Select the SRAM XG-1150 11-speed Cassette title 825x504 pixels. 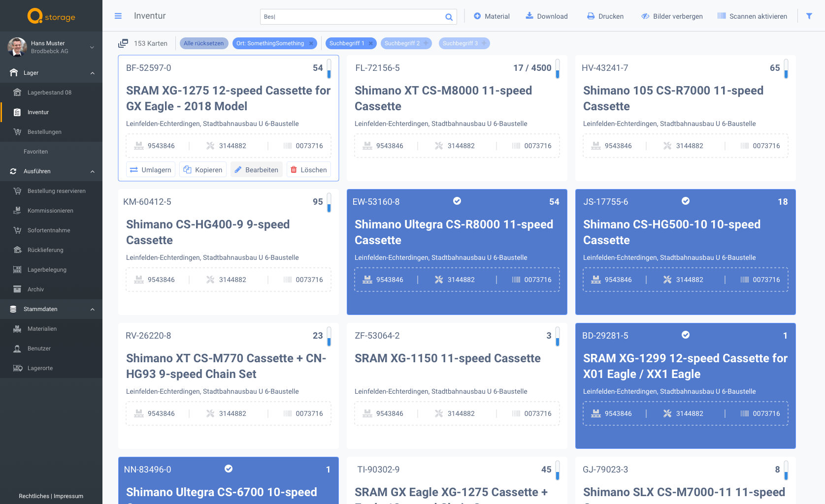pyautogui.click(x=448, y=358)
